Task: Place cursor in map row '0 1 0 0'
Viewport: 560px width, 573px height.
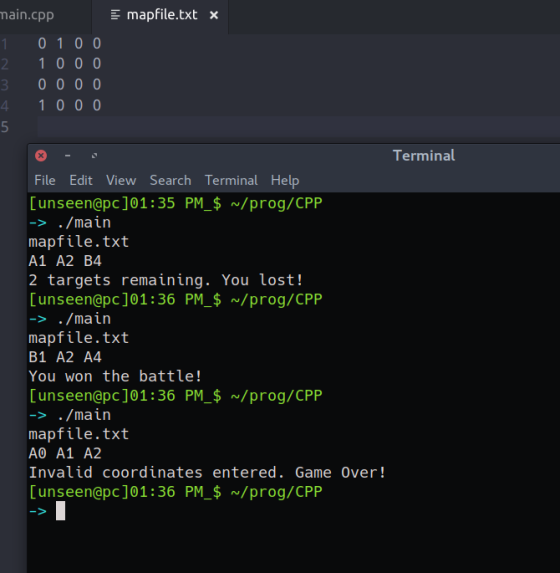Action: tap(69, 44)
